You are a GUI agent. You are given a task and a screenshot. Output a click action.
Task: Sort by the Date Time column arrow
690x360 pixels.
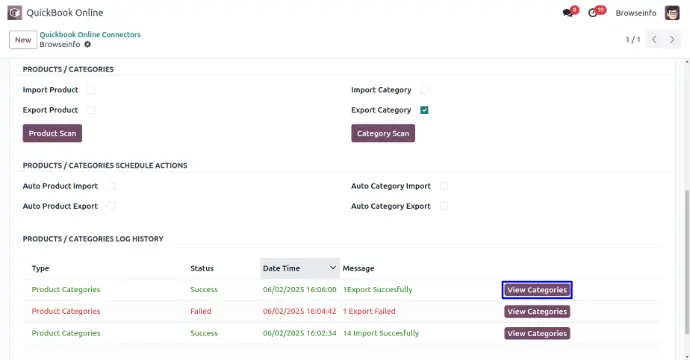[x=333, y=268]
